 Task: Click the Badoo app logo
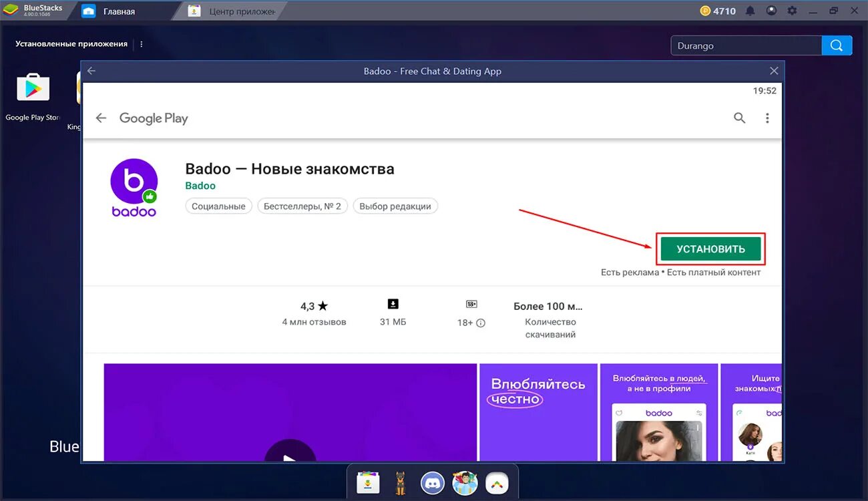134,188
